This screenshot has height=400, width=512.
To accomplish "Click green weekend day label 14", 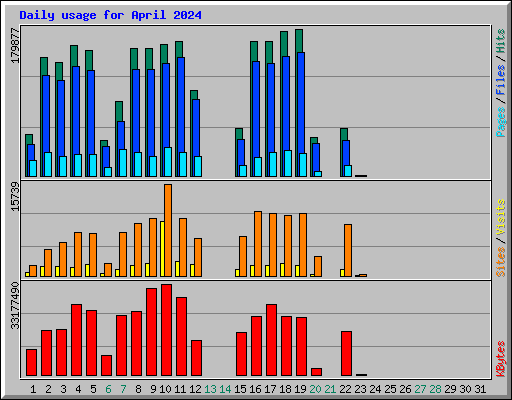I will tap(225, 389).
